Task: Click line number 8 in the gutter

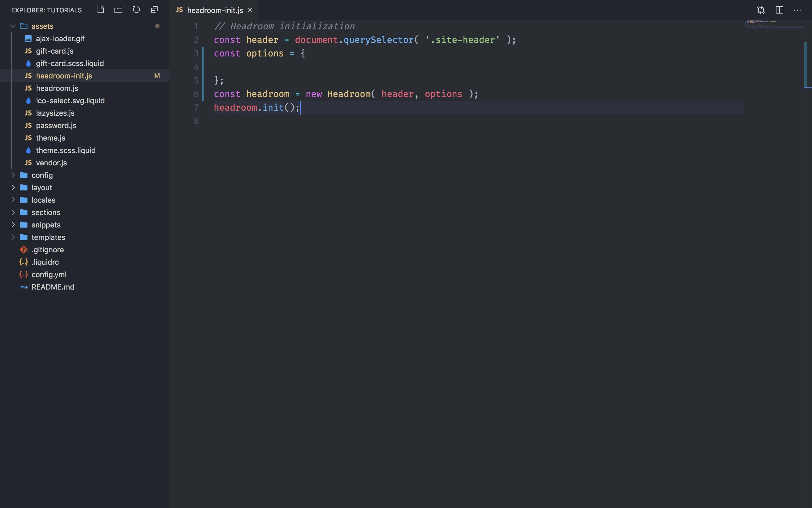Action: point(196,121)
